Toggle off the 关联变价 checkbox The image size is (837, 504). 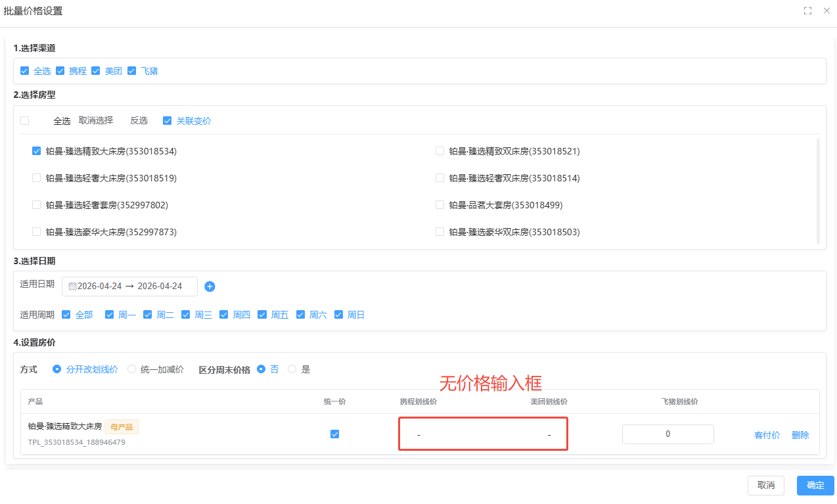tap(167, 120)
